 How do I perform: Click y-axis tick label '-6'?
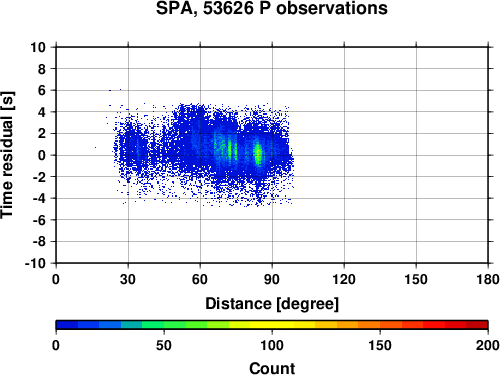tap(39, 220)
